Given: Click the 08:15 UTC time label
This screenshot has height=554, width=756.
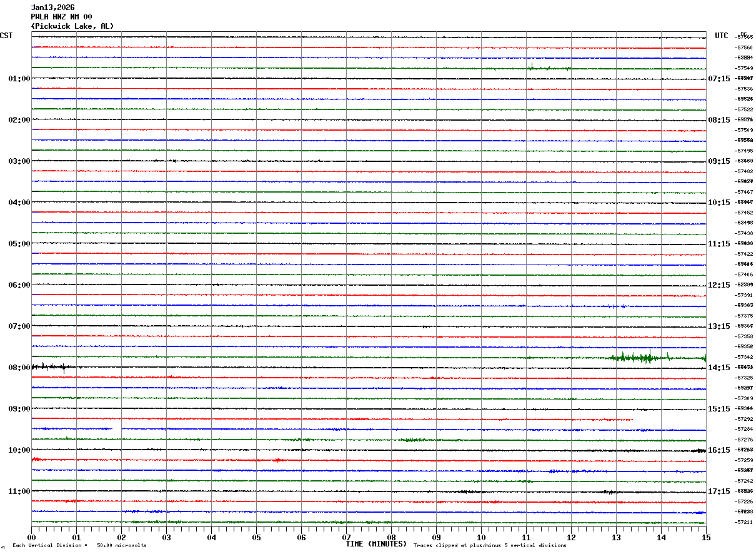Looking at the screenshot, I should [x=719, y=120].
